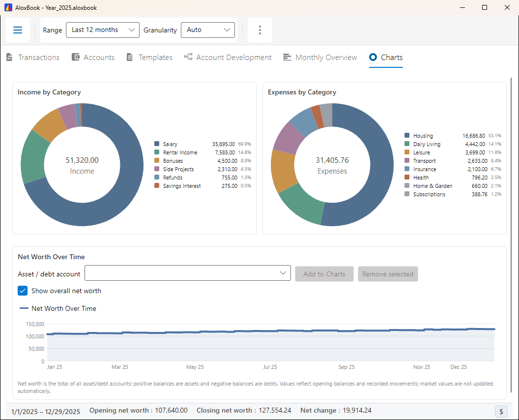Click the Salary legend color swatch

(x=157, y=144)
